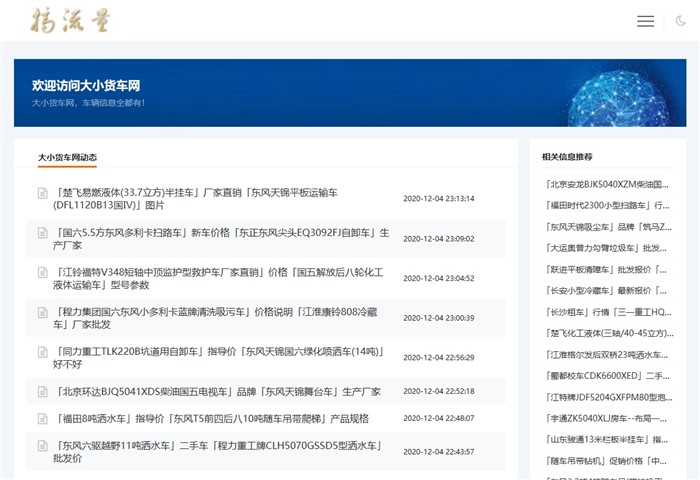This screenshot has width=700, height=480.
Task: Open sidebar link 江淮格尔发后双桥23吨洒水车
Action: point(607,355)
